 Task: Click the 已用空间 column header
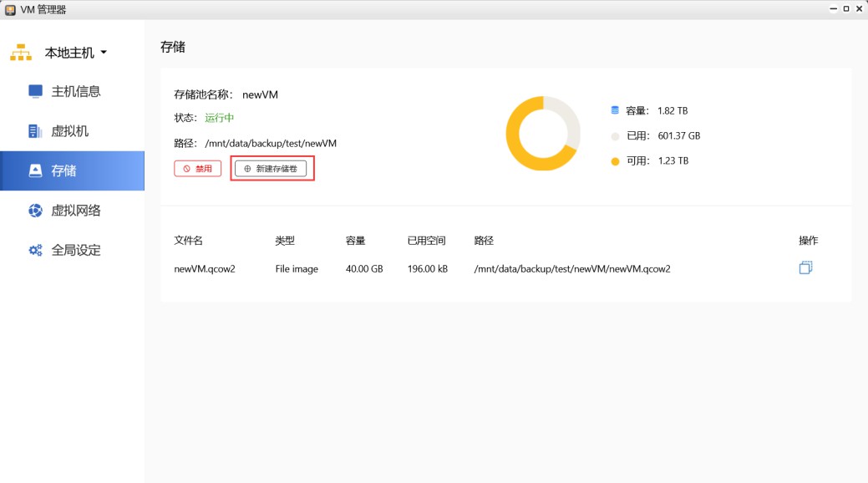(426, 241)
